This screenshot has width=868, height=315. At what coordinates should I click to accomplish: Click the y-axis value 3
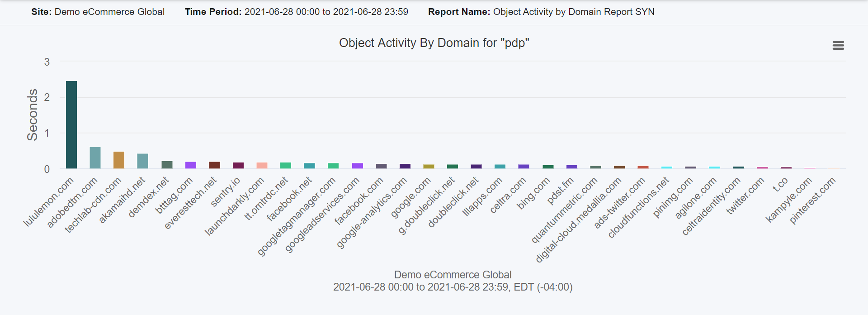[47, 62]
